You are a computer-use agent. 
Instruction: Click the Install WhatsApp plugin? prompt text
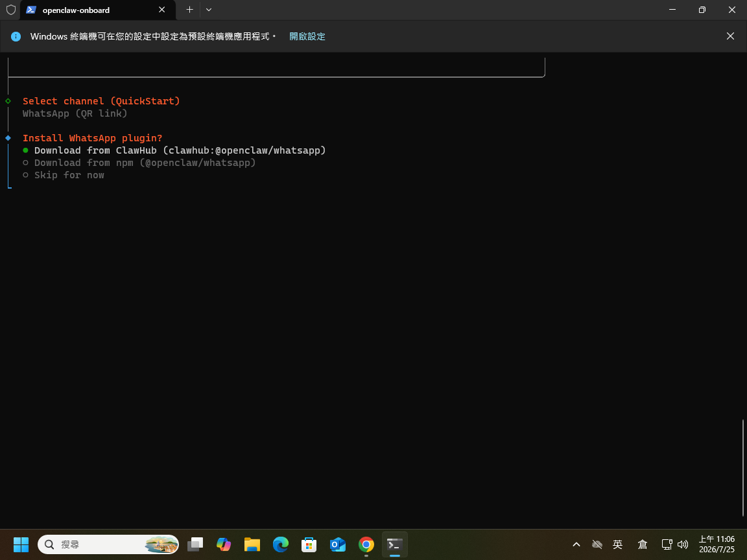click(93, 138)
